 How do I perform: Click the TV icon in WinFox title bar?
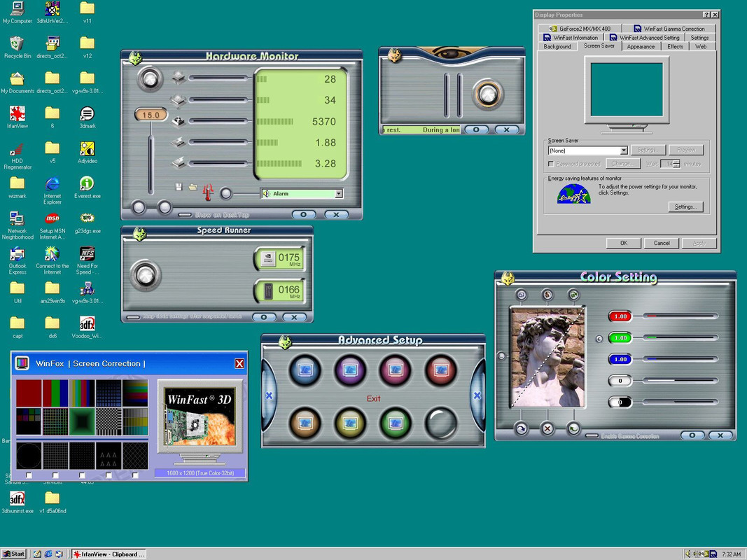tap(22, 363)
